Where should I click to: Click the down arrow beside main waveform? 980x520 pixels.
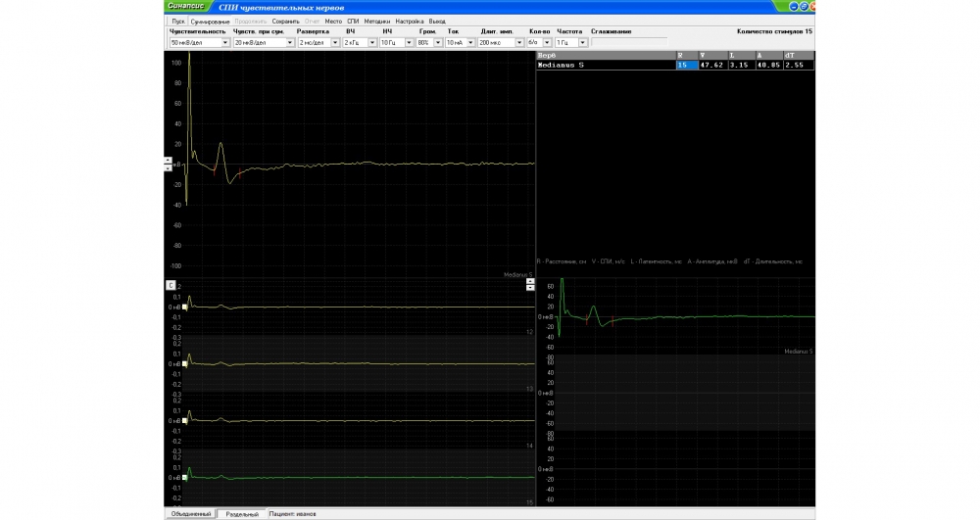[168, 167]
